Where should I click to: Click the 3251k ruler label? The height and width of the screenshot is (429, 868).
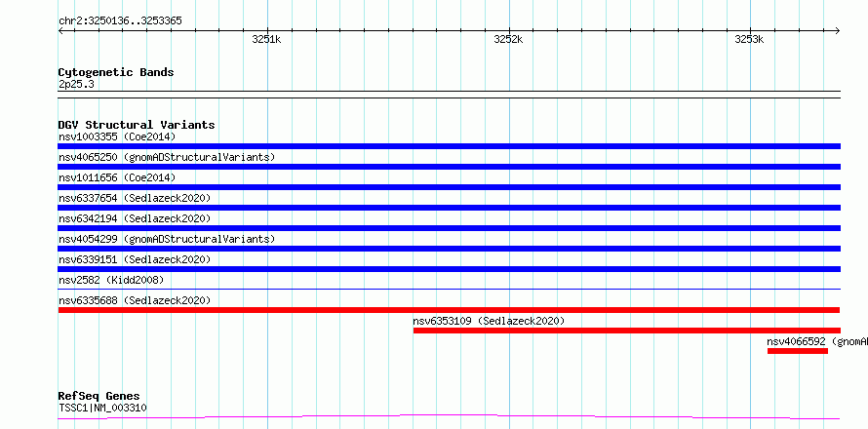pos(267,39)
